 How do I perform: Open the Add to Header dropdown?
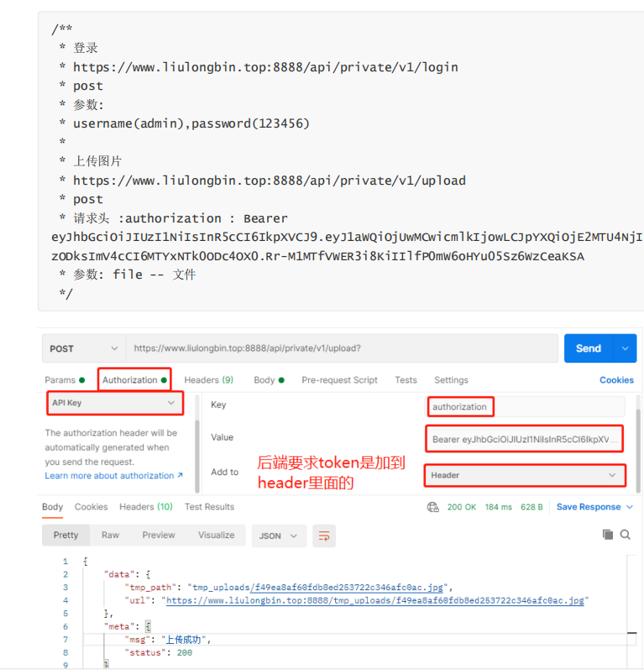click(526, 475)
